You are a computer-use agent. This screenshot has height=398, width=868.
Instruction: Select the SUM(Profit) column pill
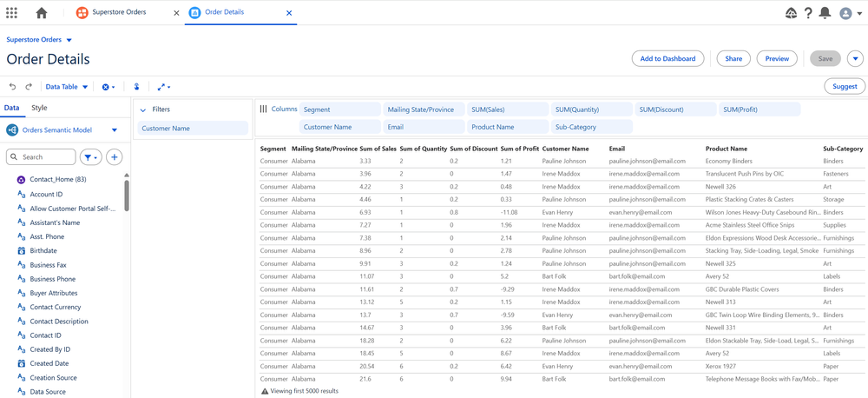pyautogui.click(x=759, y=109)
